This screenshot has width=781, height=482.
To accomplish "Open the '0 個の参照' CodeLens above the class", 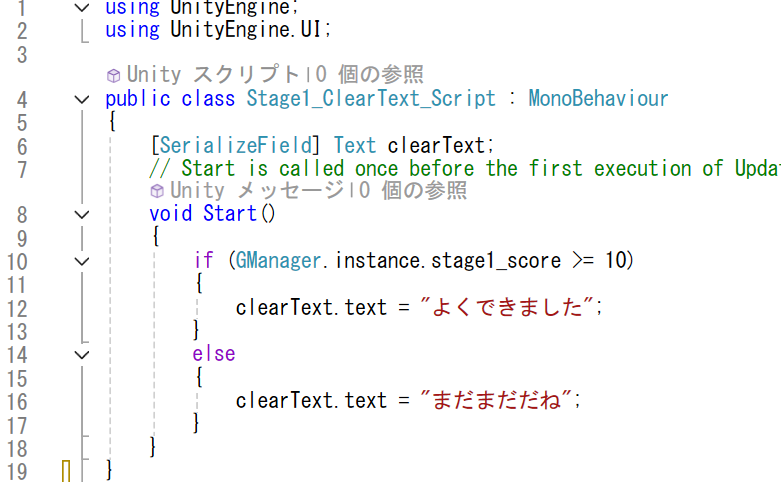I will (369, 75).
